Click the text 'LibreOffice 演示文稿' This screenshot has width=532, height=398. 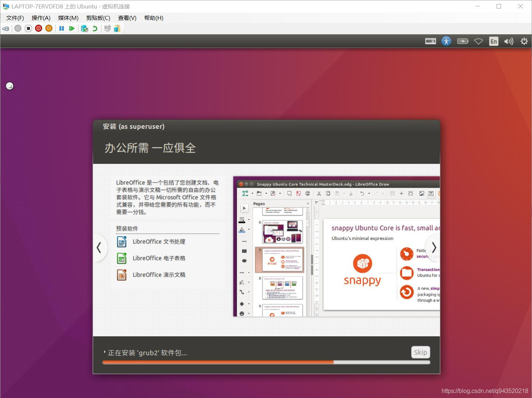(x=159, y=275)
